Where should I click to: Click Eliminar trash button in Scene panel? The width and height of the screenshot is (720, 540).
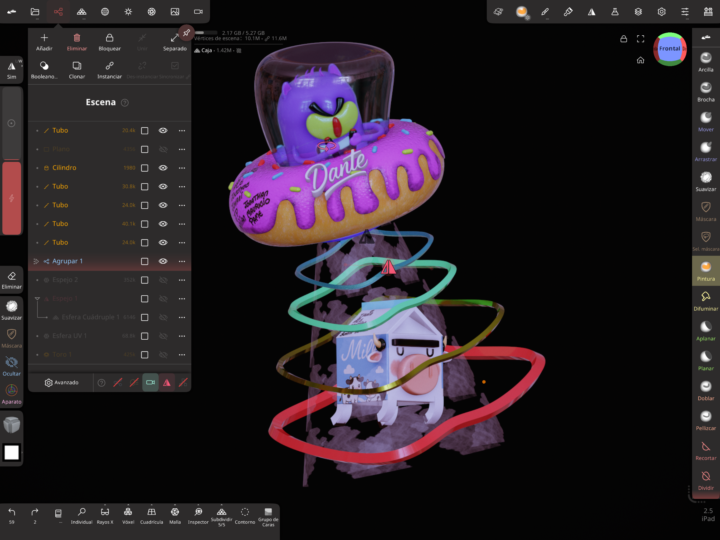click(x=77, y=42)
